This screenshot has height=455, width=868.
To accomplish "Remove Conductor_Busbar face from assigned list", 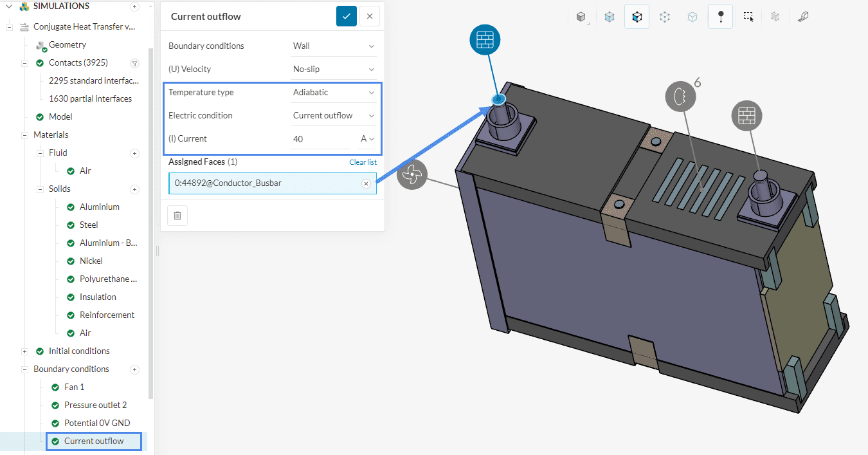I will [366, 183].
